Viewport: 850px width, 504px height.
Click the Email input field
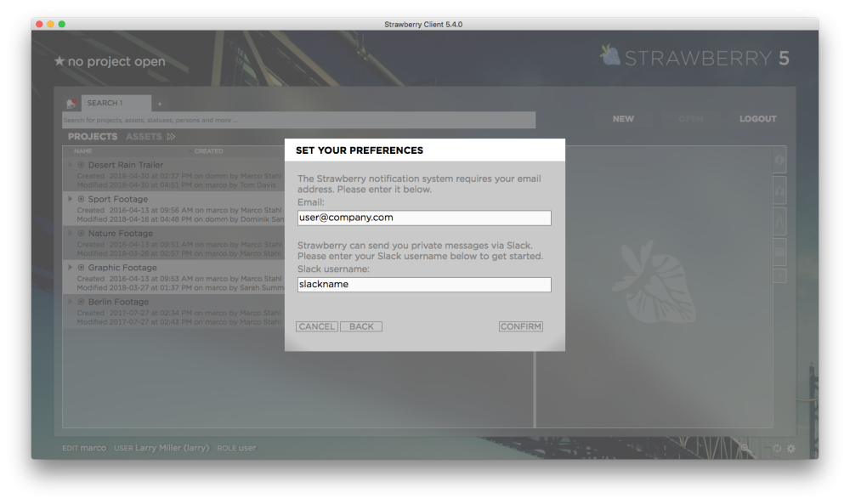click(x=424, y=218)
